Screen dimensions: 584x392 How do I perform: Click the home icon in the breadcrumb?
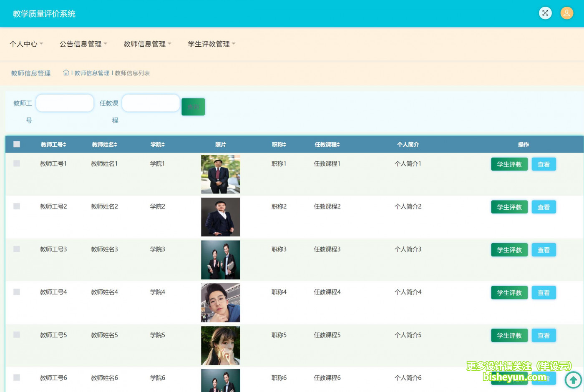point(66,72)
